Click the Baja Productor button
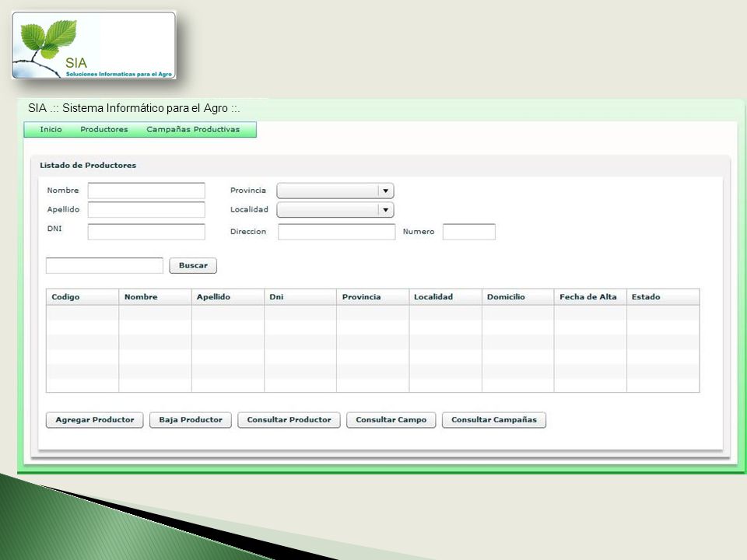The height and width of the screenshot is (560, 747). point(191,420)
